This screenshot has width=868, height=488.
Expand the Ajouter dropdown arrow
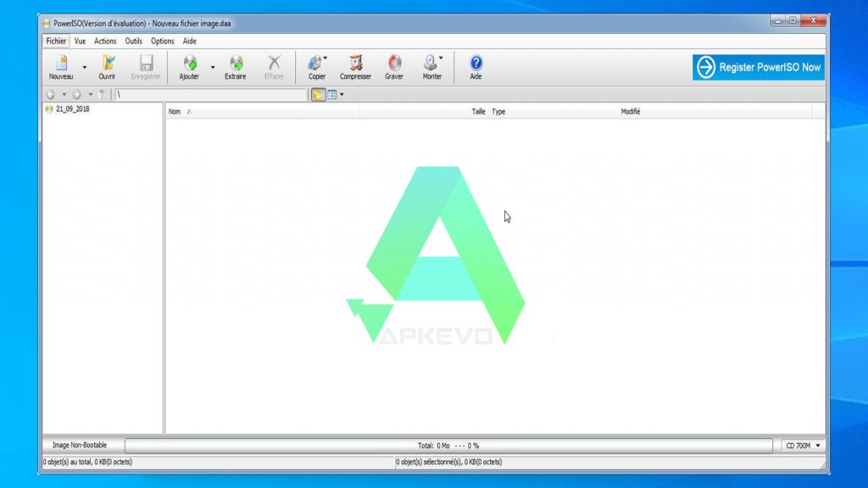coord(213,67)
